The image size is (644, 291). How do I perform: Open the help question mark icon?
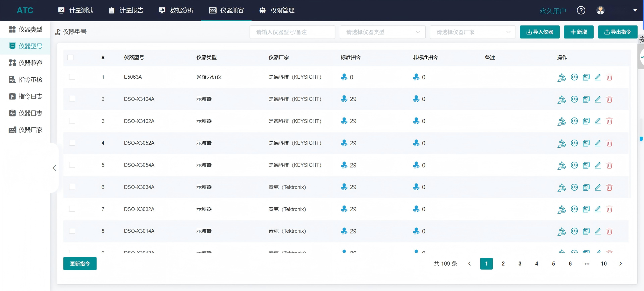[x=581, y=10]
